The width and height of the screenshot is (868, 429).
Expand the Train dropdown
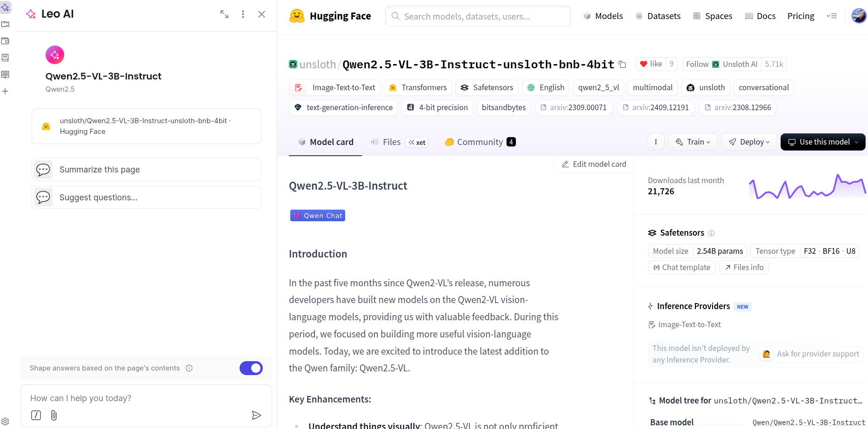tap(693, 142)
